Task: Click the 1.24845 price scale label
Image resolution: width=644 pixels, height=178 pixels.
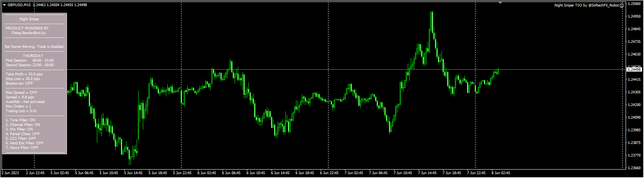Action: pyautogui.click(x=634, y=29)
